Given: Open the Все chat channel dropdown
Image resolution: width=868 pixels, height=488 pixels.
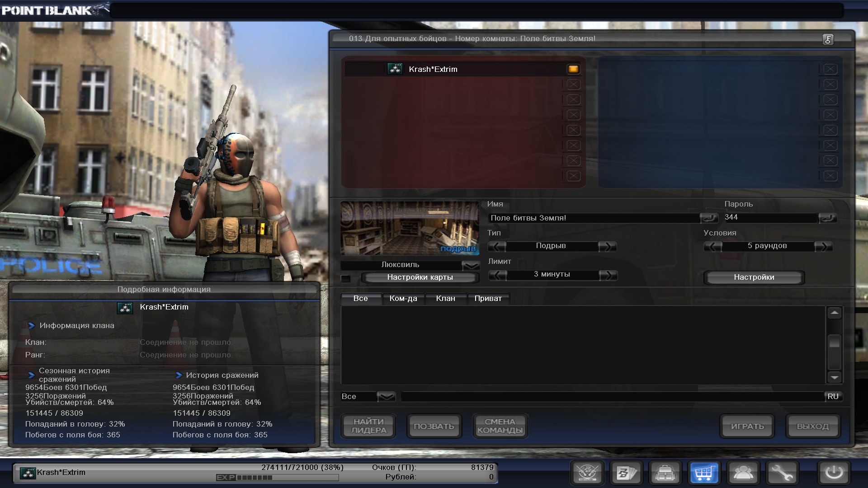Looking at the screenshot, I should click(386, 397).
